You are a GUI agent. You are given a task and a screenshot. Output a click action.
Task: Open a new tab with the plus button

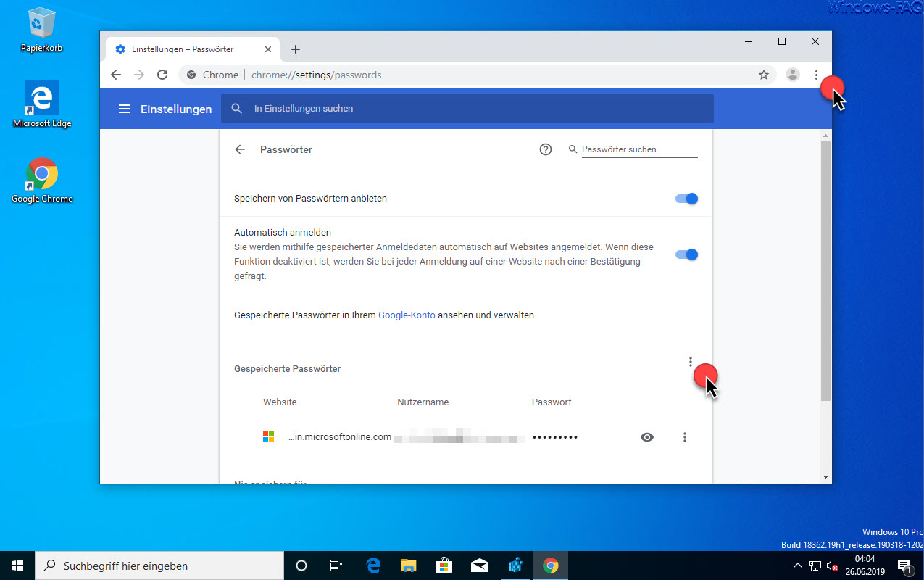tap(295, 49)
